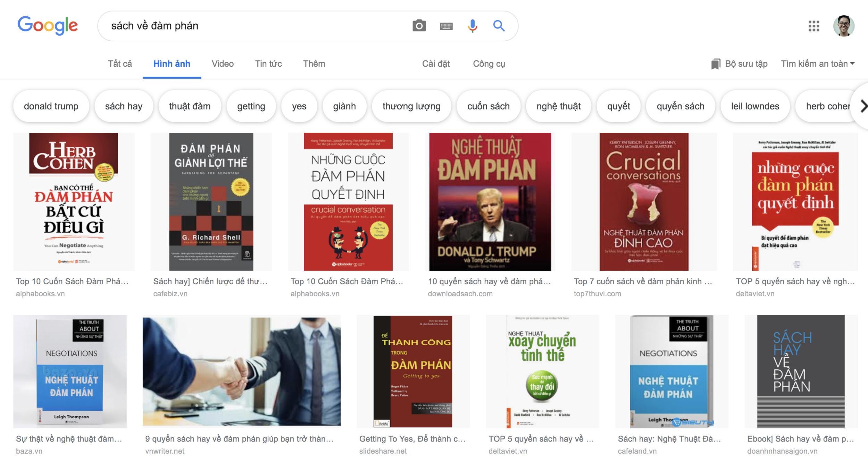Filter by thuật đàm chip
The image size is (868, 469).
click(x=190, y=106)
